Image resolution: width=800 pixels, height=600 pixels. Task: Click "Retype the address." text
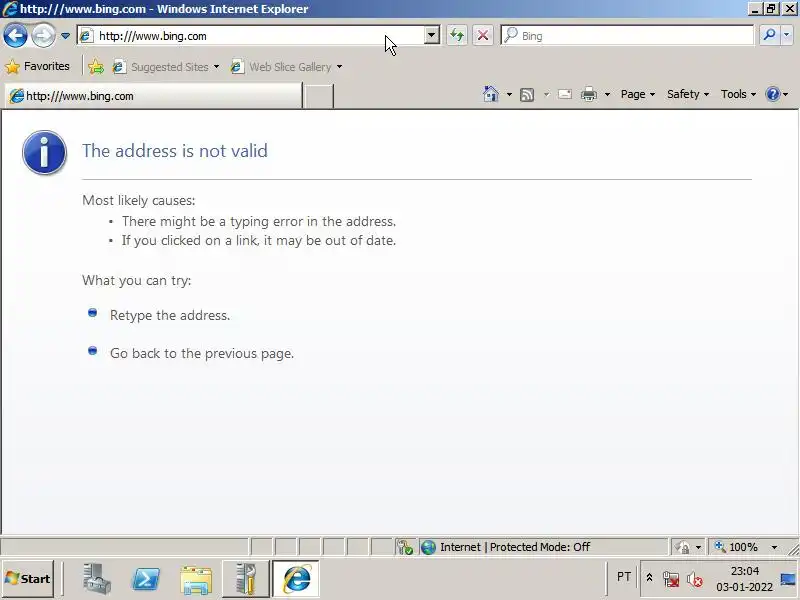pos(170,315)
